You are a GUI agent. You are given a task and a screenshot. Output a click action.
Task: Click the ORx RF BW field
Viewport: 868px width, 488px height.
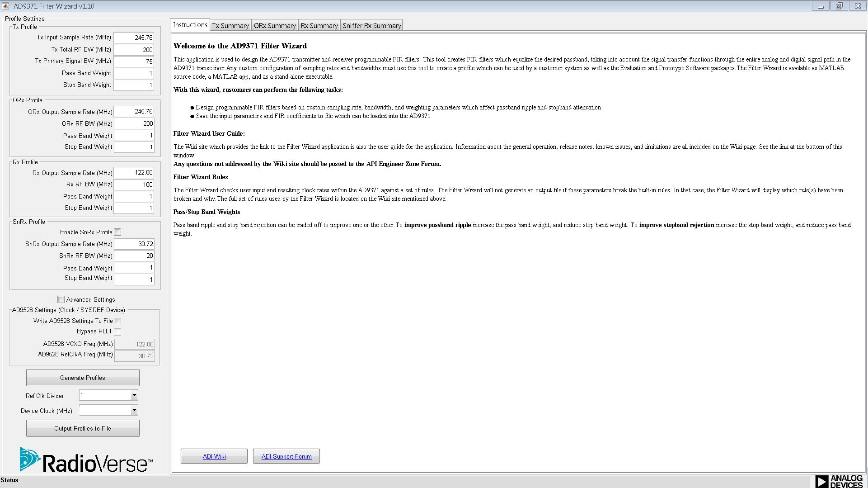point(134,123)
